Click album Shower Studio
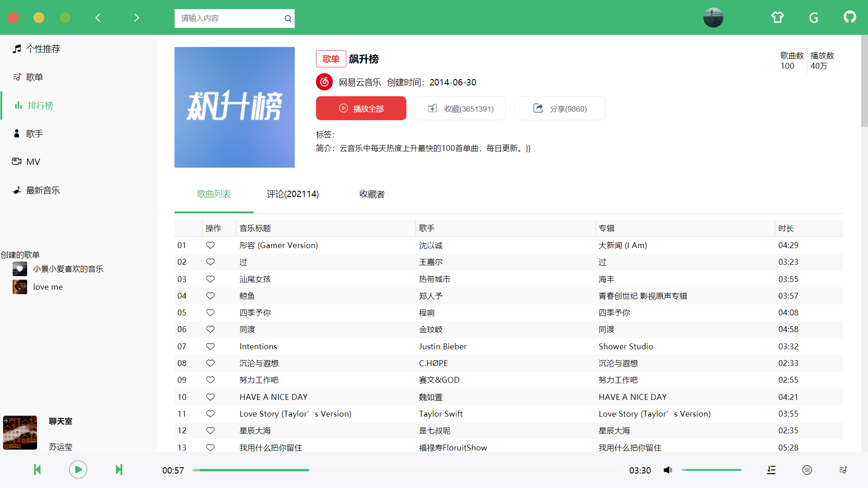Image resolution: width=868 pixels, height=488 pixels. [x=626, y=347]
